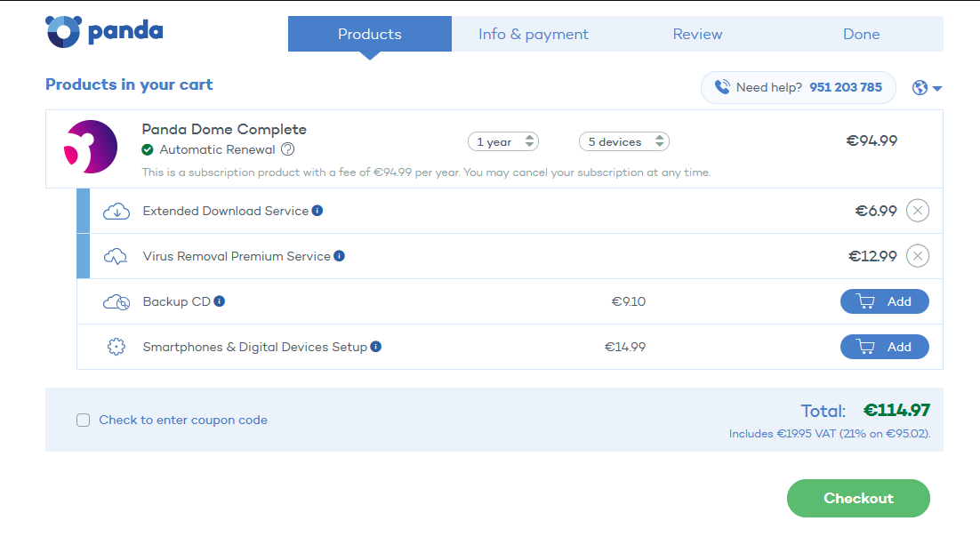The width and height of the screenshot is (980, 553).
Task: Click the VAT details line under Total
Action: point(830,434)
